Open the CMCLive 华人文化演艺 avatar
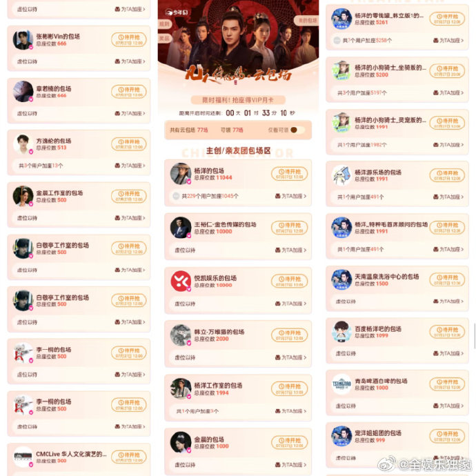Viewport: 476px width, 476px height. click(23, 457)
